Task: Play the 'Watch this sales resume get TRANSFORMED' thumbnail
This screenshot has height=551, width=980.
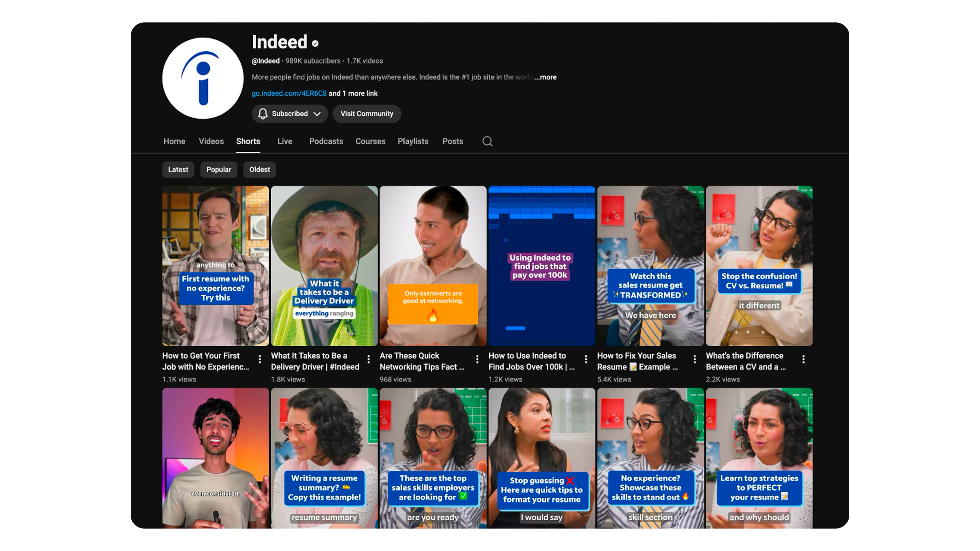Action: coord(651,266)
